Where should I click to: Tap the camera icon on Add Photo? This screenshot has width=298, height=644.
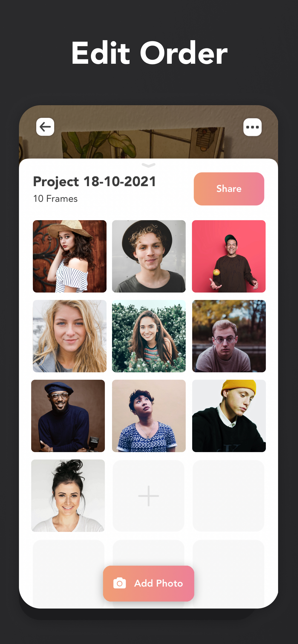[x=119, y=583]
